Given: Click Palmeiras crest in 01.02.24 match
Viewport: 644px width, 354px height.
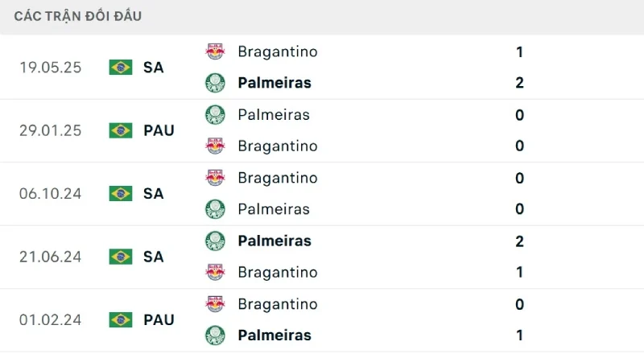Looking at the screenshot, I should tap(215, 335).
